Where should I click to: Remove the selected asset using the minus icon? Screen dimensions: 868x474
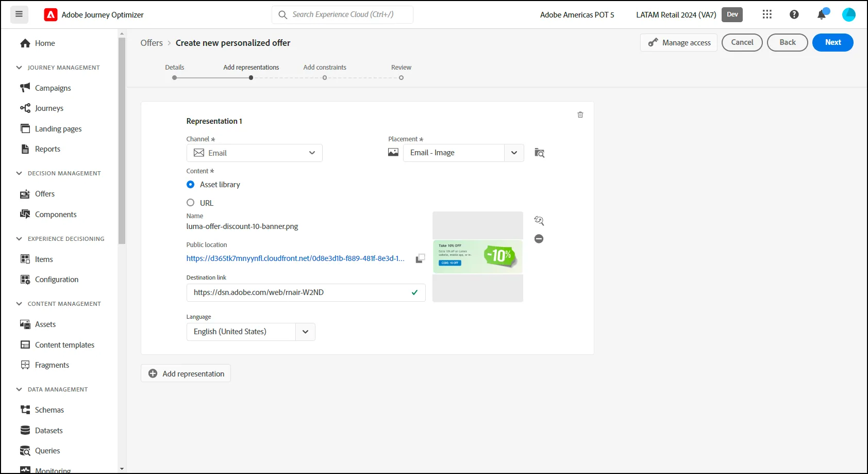[x=539, y=238]
